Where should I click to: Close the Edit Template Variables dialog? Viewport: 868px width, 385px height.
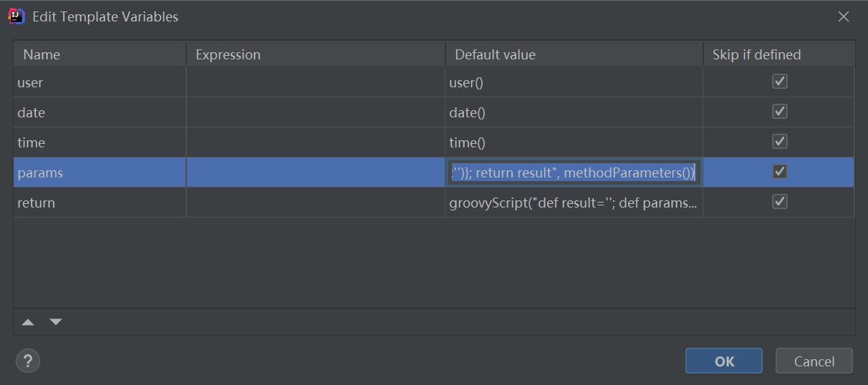click(x=844, y=16)
